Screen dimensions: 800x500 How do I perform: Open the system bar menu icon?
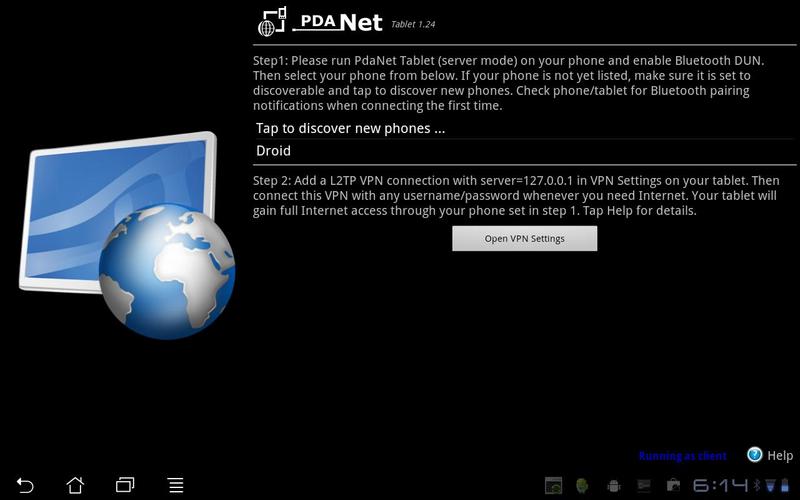click(x=176, y=485)
